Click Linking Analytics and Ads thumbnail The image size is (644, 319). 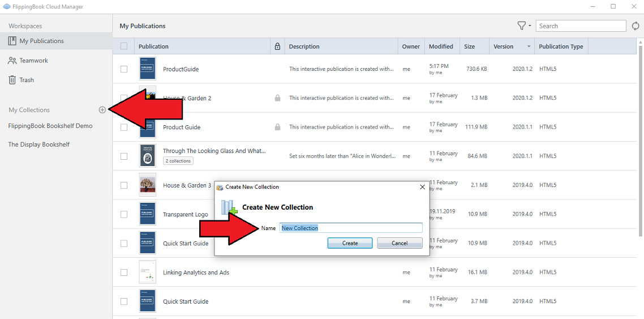(x=148, y=272)
